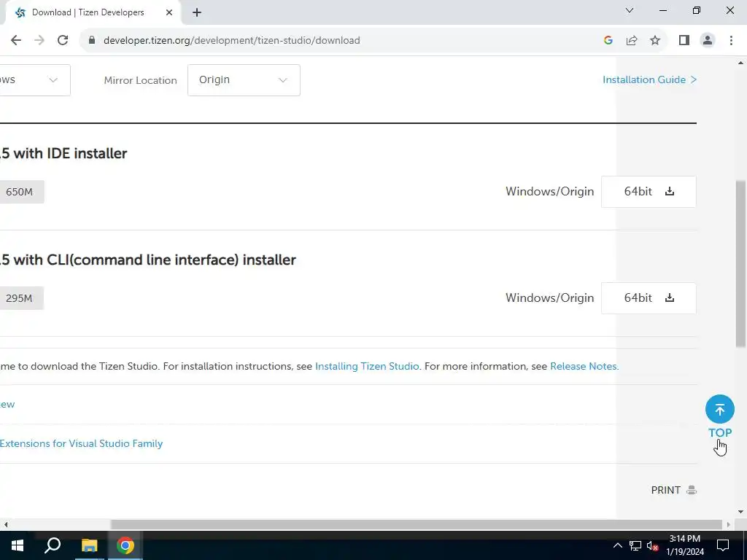Open the platform dropdown ending in 'ws'
The height and width of the screenshot is (560, 747).
34,80
